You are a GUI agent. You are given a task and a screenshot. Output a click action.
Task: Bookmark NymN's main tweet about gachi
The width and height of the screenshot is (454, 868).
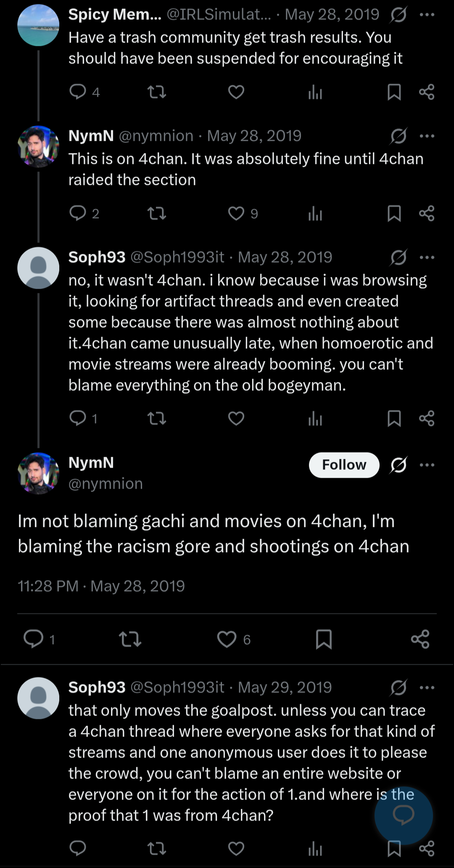[324, 639]
